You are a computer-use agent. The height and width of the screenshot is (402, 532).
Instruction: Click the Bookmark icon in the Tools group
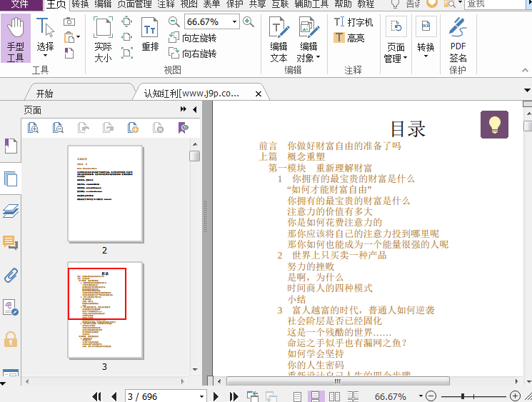point(69,53)
